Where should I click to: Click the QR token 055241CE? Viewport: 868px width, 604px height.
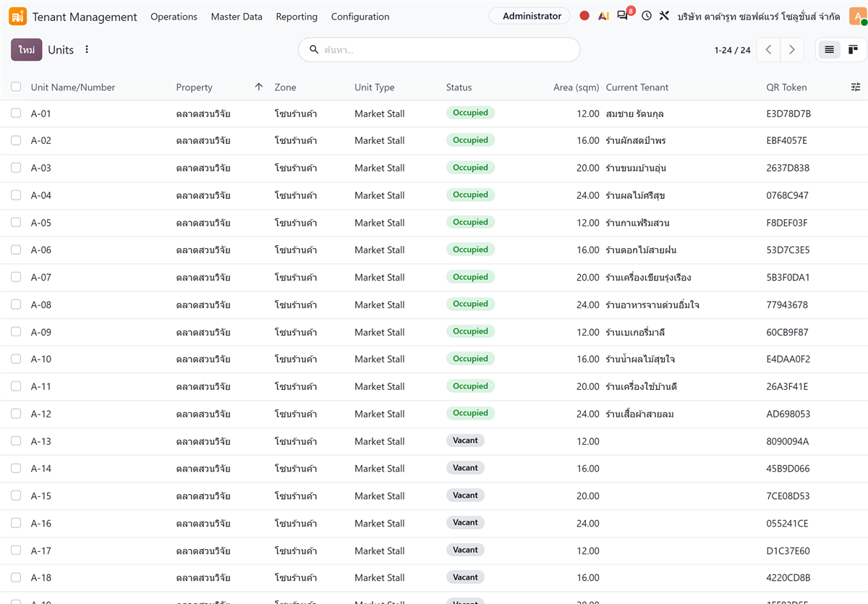point(787,524)
